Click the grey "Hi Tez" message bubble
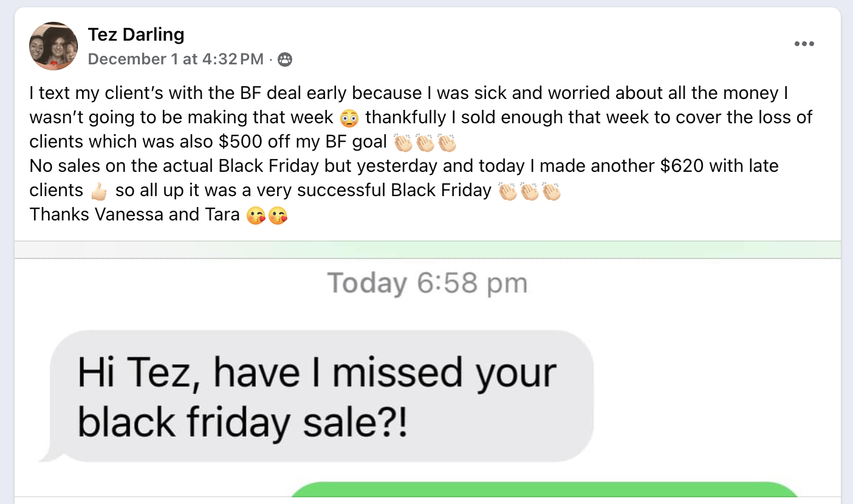This screenshot has height=504, width=853. pyautogui.click(x=319, y=396)
